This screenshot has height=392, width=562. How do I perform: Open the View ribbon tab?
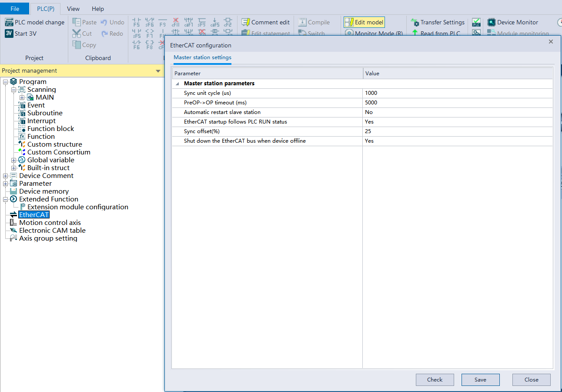[x=73, y=9]
